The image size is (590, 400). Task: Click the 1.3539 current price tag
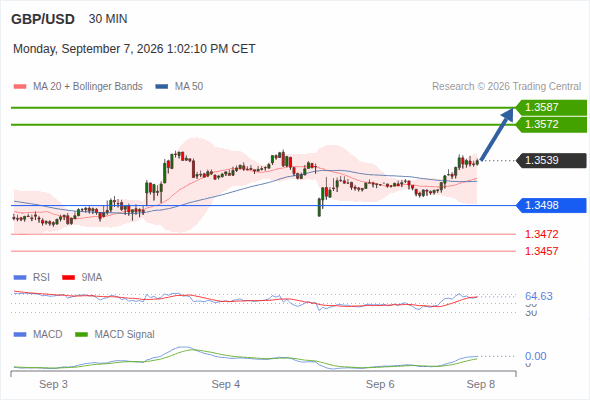pos(551,160)
